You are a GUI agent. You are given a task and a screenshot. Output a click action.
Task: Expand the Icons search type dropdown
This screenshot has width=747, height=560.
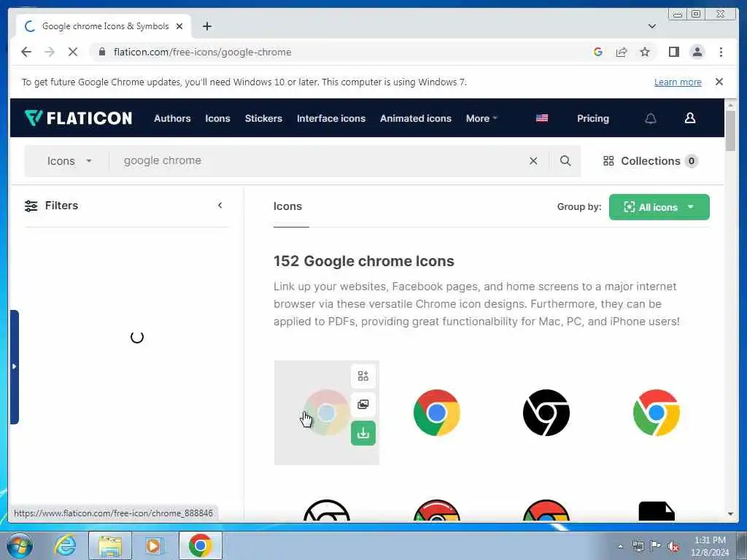point(68,161)
